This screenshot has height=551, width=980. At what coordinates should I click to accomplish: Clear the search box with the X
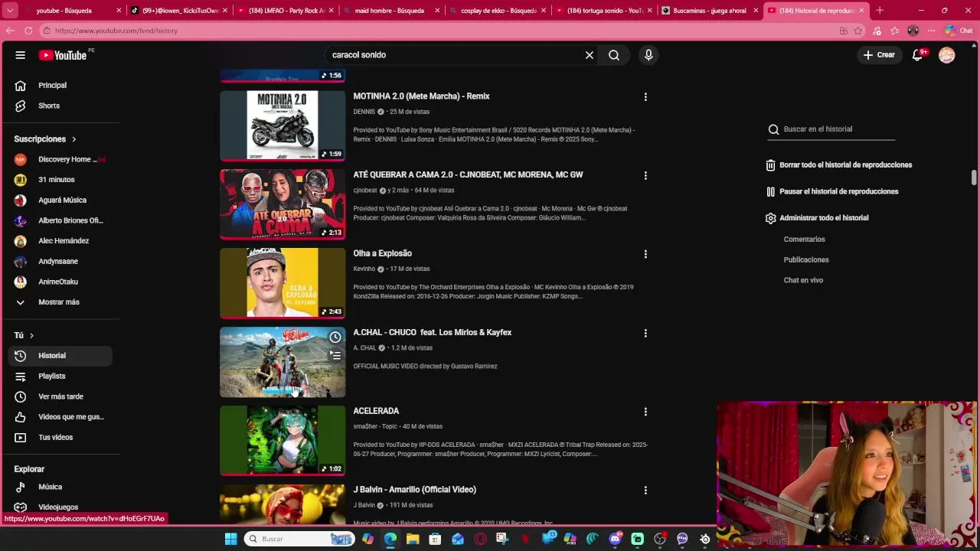590,55
